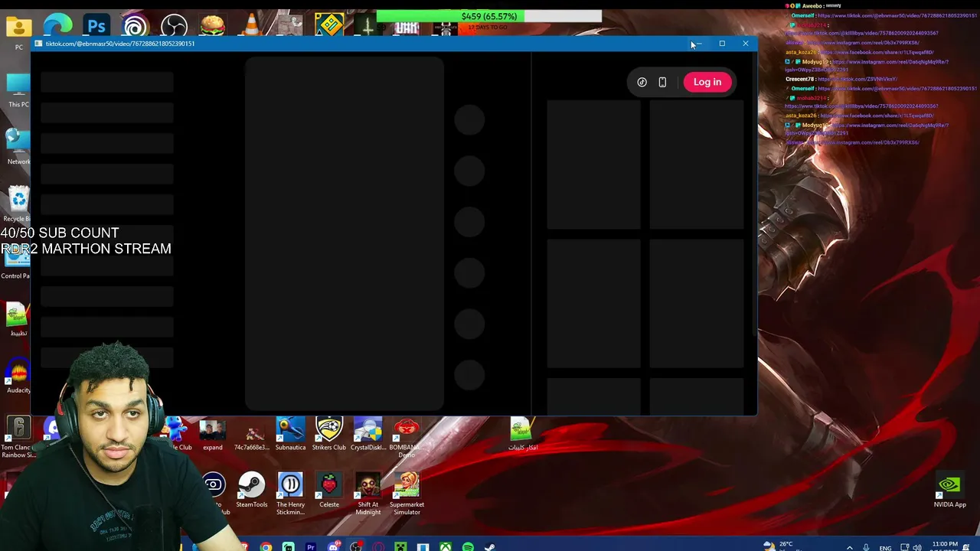Screen dimensions: 980x551
Task: Open the Ubisoft Connect desktop shortcut
Action: coord(135,26)
